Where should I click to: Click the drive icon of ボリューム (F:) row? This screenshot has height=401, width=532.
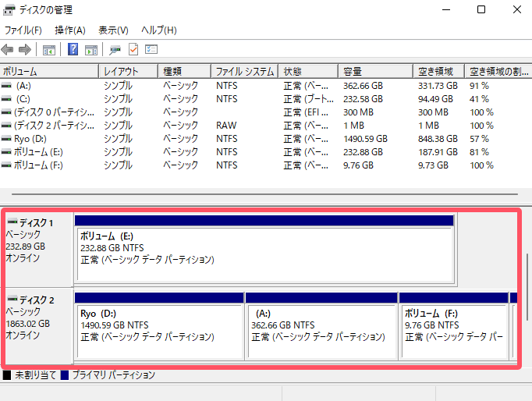coord(6,165)
